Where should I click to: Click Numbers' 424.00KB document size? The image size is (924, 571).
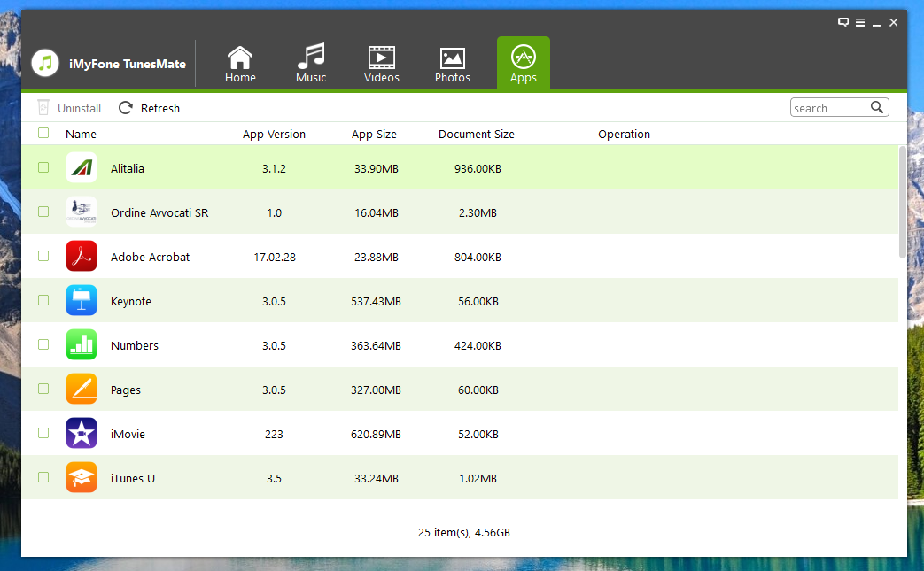coord(478,345)
